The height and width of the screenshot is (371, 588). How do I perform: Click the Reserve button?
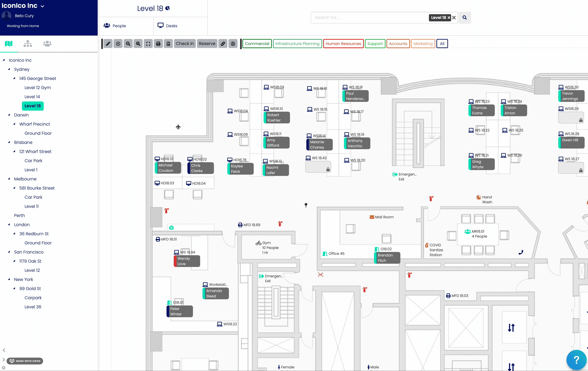207,44
